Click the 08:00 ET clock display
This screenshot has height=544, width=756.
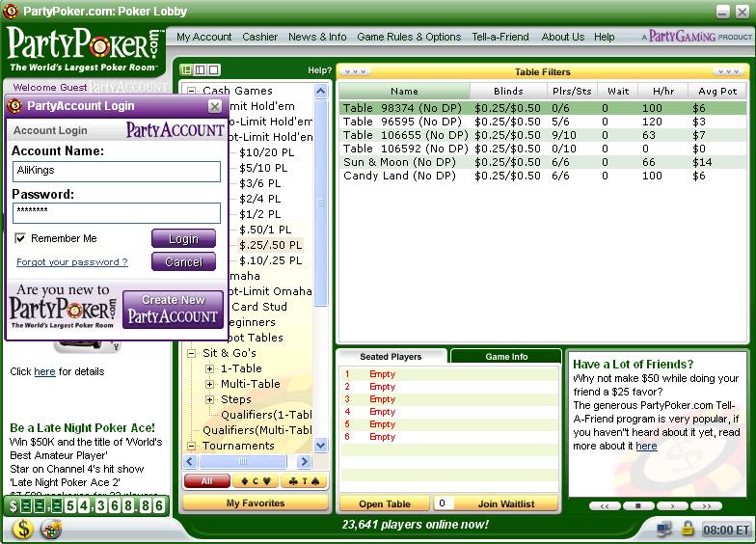pyautogui.click(x=726, y=530)
